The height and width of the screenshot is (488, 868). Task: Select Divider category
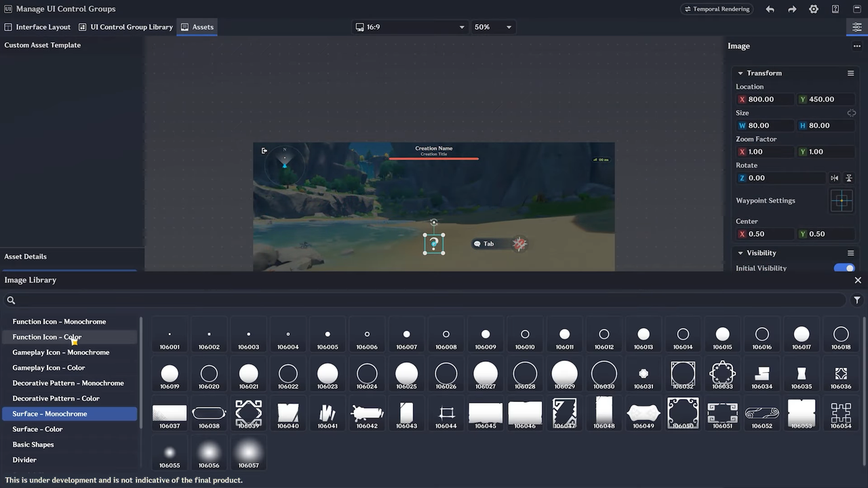tap(70, 460)
